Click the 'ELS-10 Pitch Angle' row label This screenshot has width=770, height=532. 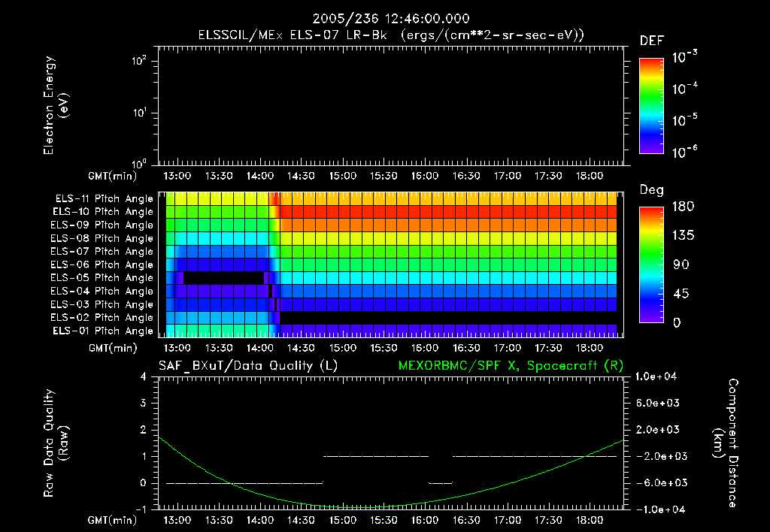coord(103,212)
